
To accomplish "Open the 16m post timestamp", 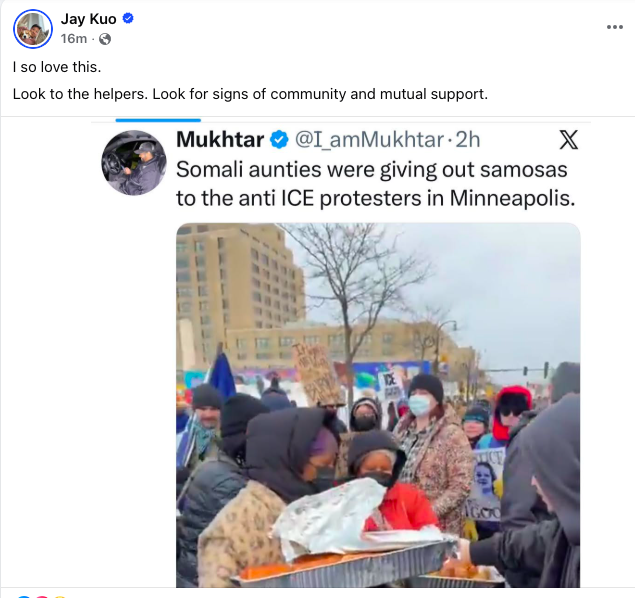I will coord(73,38).
